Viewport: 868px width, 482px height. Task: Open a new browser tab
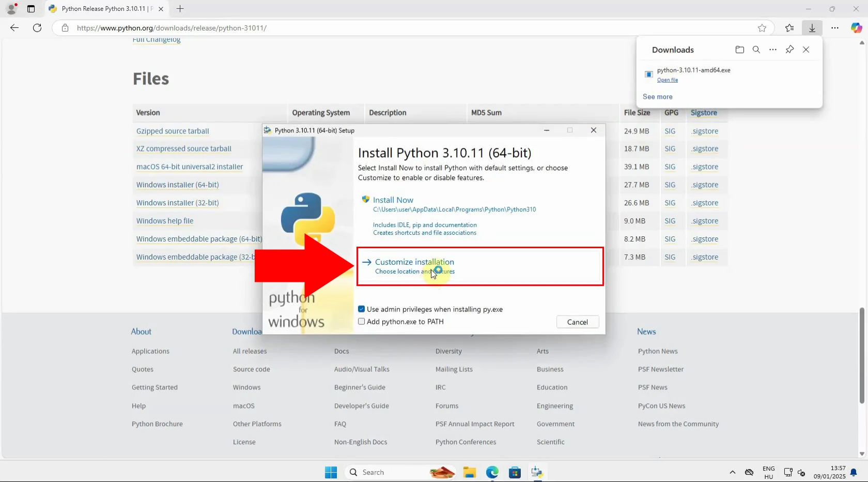tap(180, 9)
